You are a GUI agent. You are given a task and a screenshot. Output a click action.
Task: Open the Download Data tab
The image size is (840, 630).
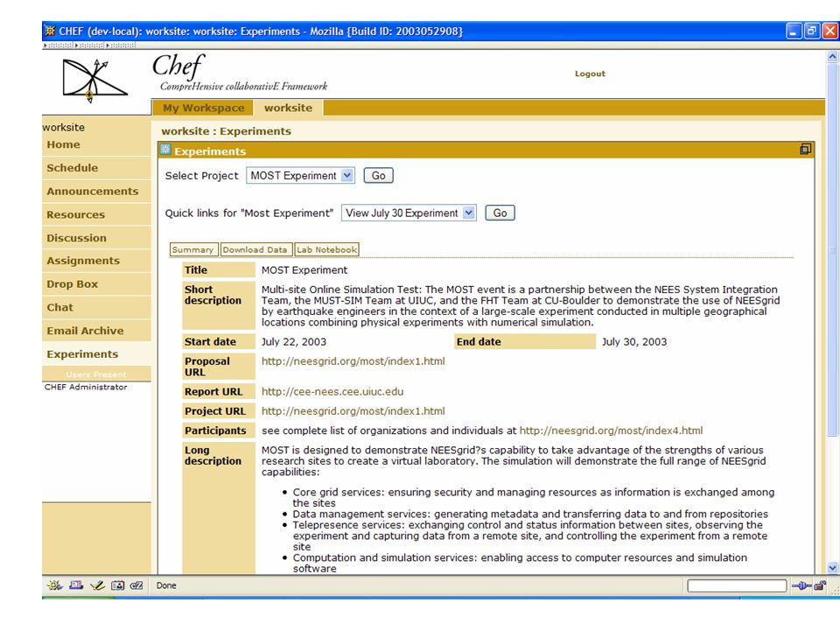point(256,249)
